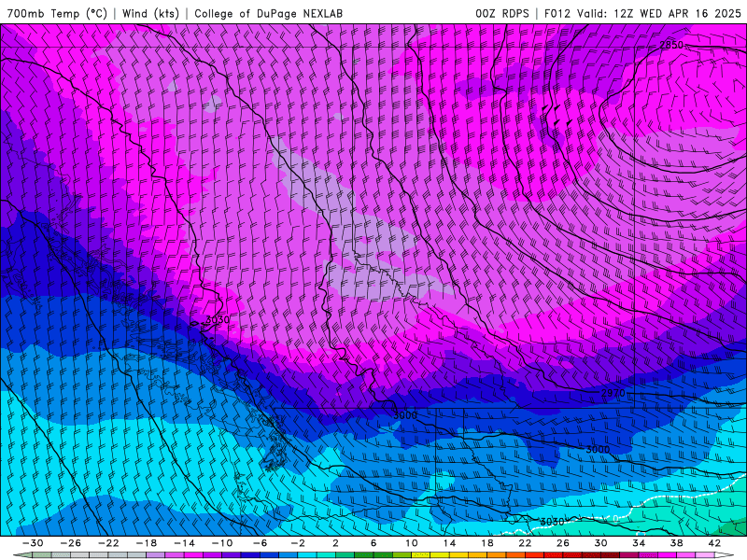Click the colorbar tick label '34'
747x560 pixels.
(x=639, y=543)
